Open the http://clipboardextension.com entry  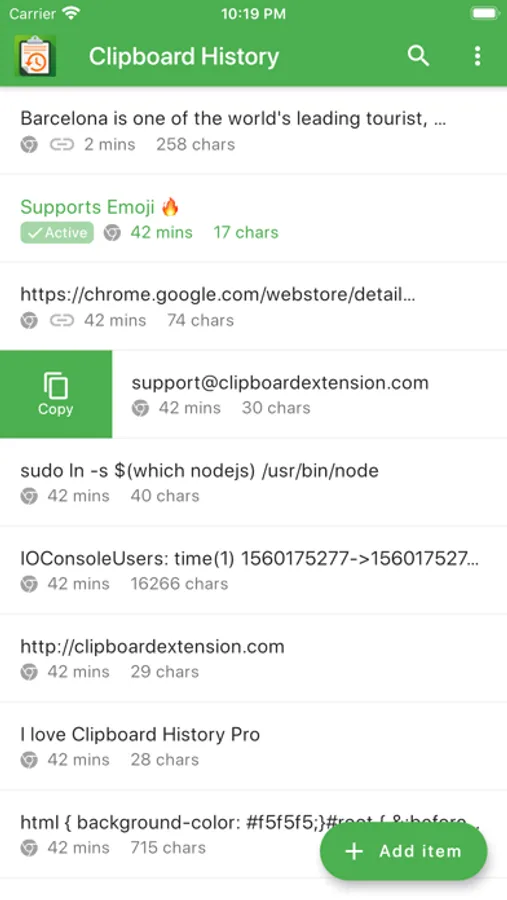253,658
